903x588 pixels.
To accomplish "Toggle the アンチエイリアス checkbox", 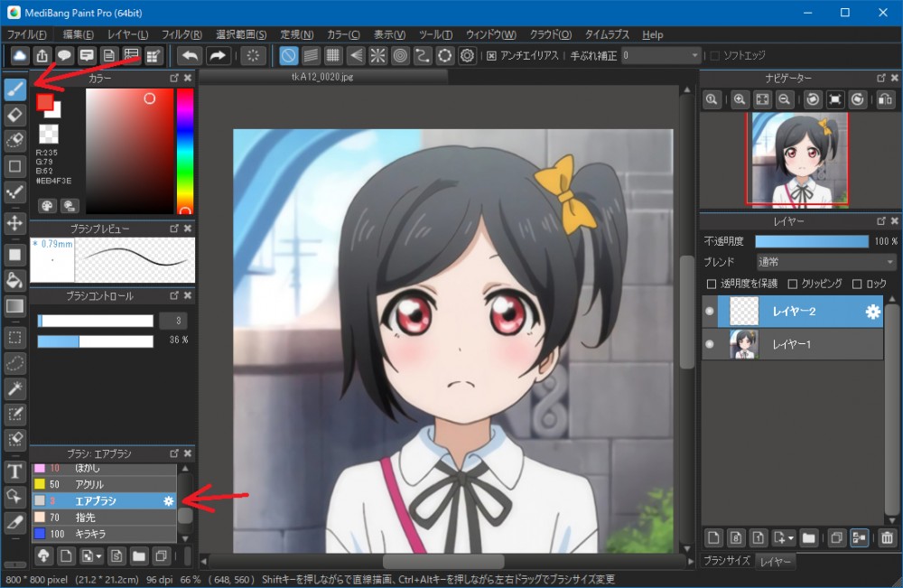I will pyautogui.click(x=491, y=56).
